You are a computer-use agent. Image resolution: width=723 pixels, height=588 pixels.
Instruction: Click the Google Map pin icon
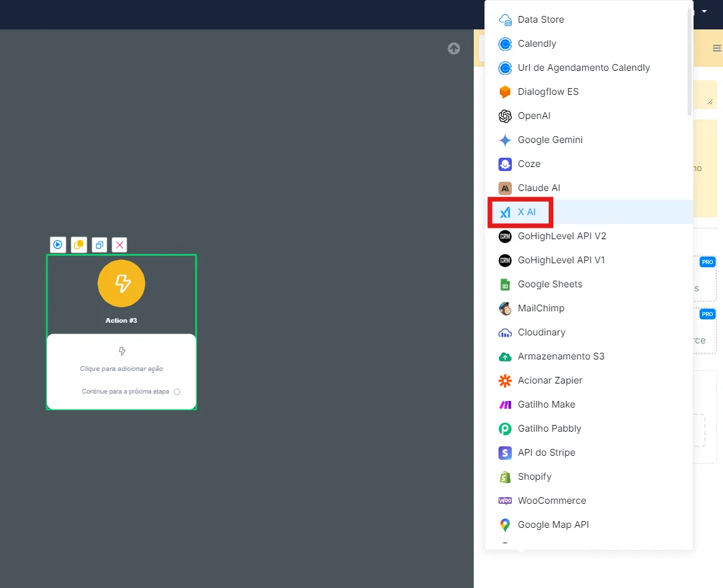click(x=505, y=525)
